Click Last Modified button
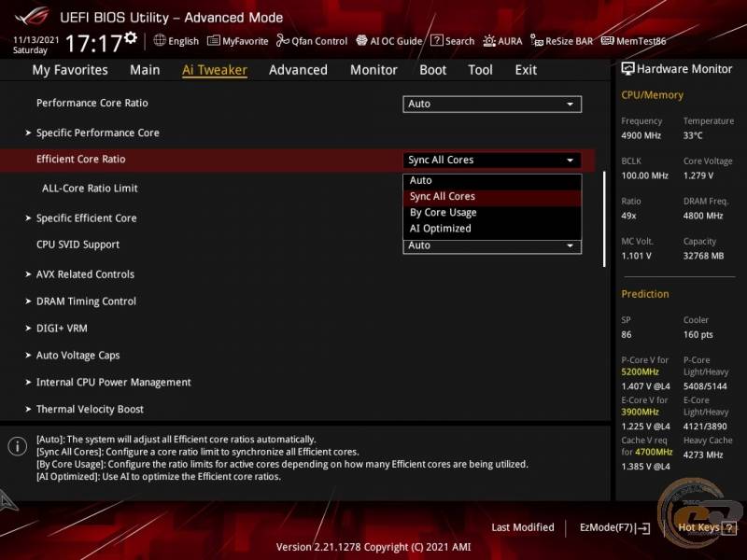Image resolution: width=747 pixels, height=560 pixels. [523, 527]
